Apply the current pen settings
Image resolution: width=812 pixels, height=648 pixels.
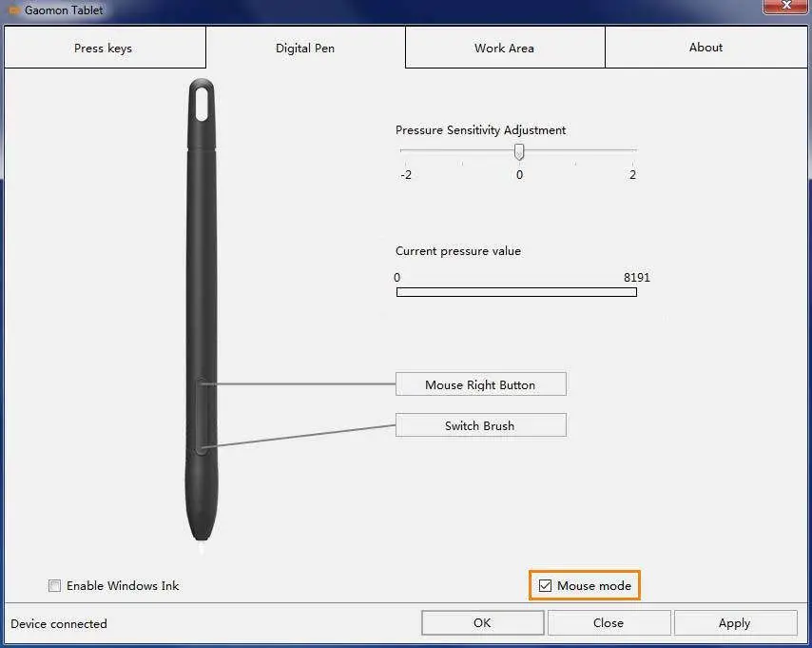735,622
